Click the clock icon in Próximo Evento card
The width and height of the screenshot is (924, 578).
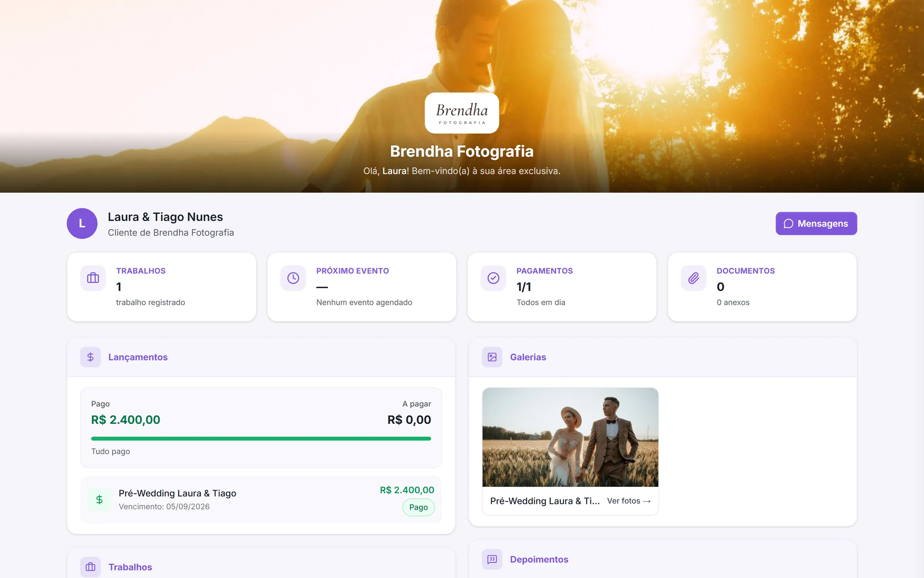pyautogui.click(x=293, y=278)
